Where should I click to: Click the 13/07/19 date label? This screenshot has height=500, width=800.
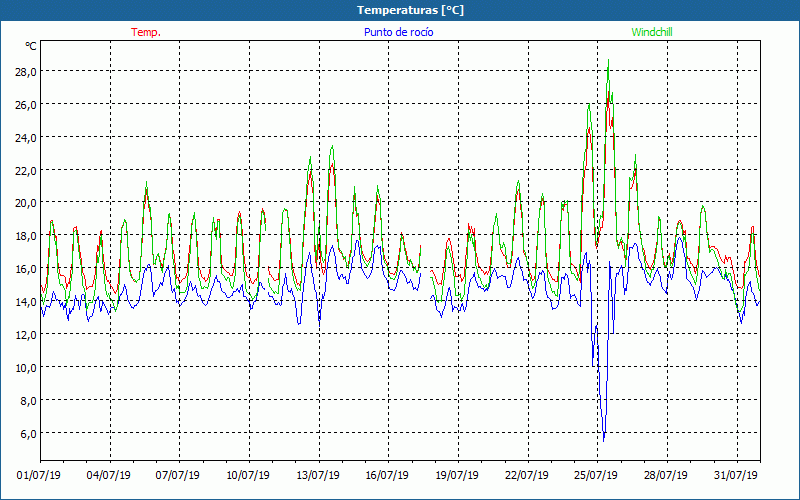(x=318, y=475)
